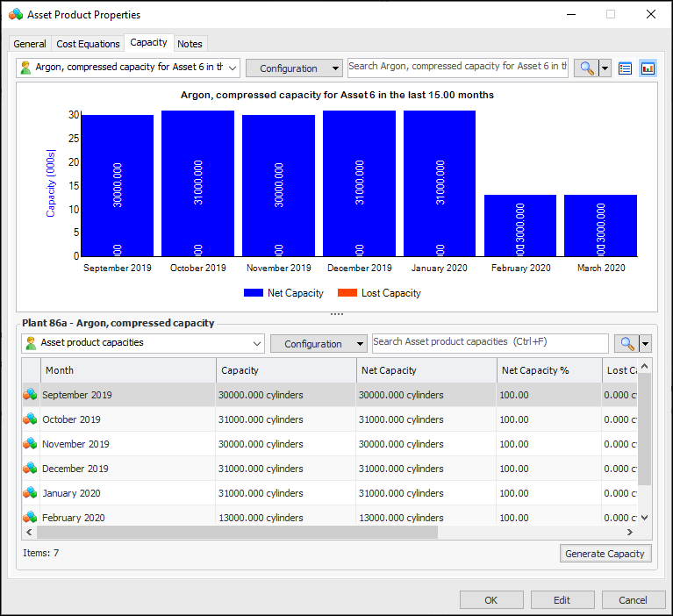The width and height of the screenshot is (673, 616).
Task: Switch to the Cost Equations tab
Action: pyautogui.click(x=88, y=44)
